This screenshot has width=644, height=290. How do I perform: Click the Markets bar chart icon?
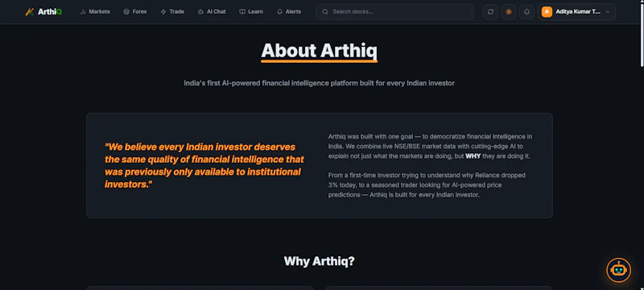pyautogui.click(x=83, y=12)
